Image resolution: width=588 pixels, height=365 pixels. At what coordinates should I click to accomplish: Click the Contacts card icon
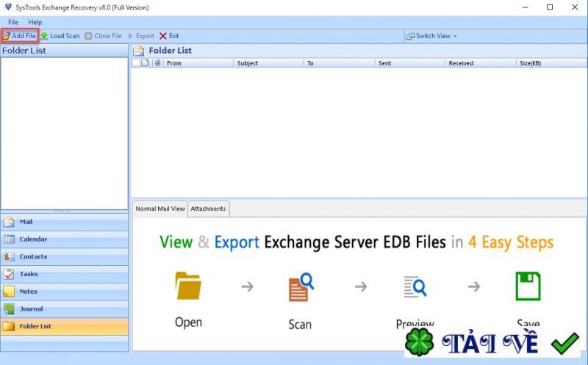click(x=9, y=257)
